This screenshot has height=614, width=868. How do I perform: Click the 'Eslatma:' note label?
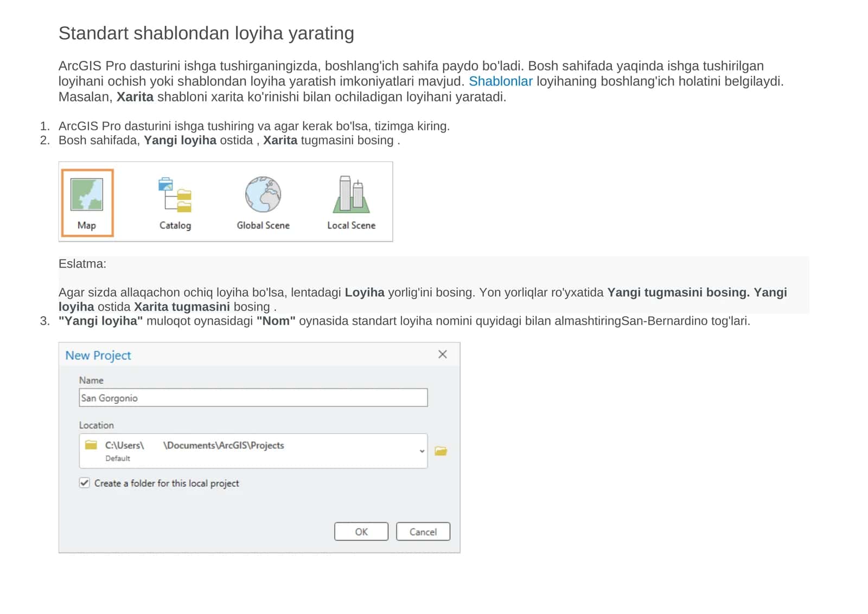82,264
